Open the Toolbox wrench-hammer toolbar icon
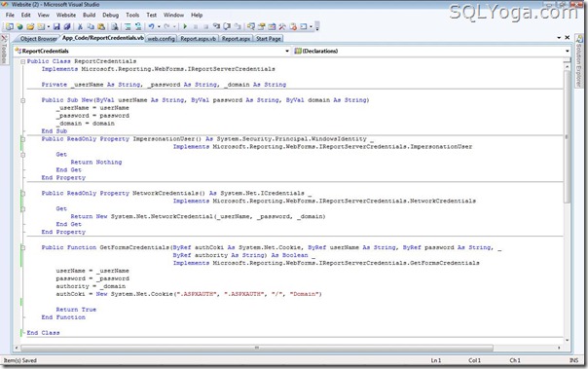This screenshot has width=588, height=369. pyautogui.click(x=282, y=26)
